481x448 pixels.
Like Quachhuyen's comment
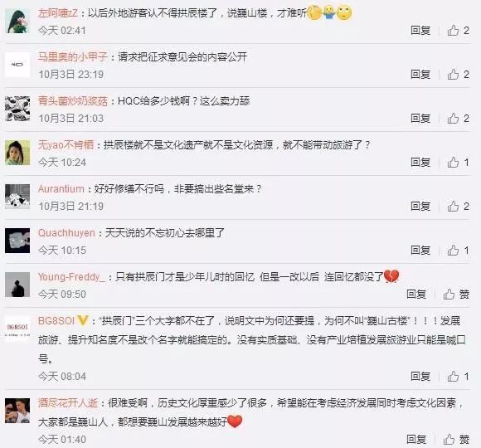(458, 251)
